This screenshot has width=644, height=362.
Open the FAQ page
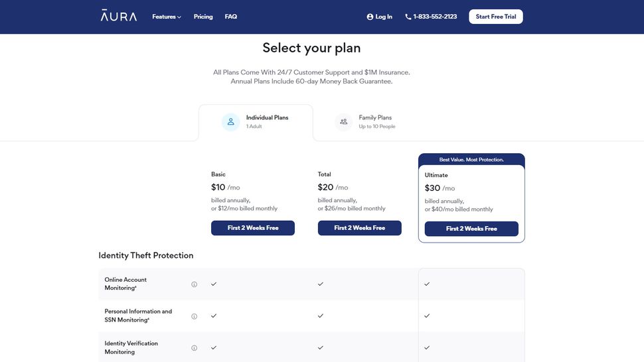pos(231,17)
